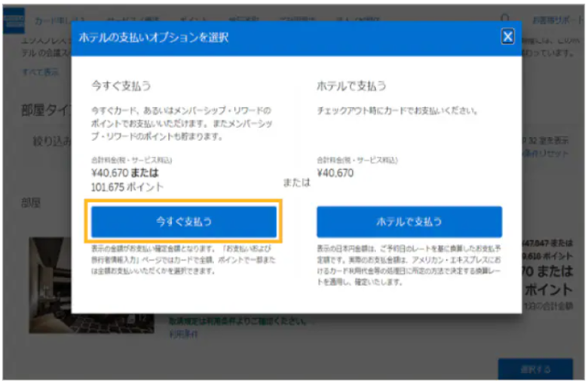Click the 利用条件 link below room photo
Image resolution: width=588 pixels, height=382 pixels.
point(183,334)
